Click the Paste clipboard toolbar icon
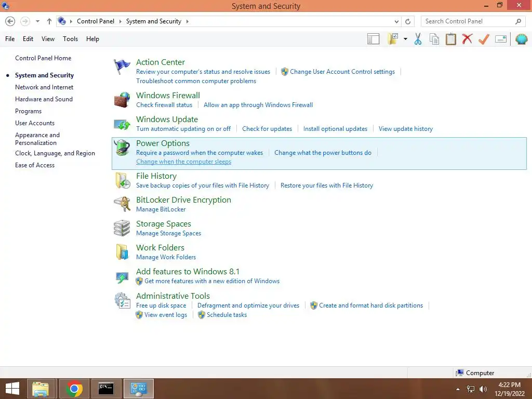 (x=451, y=39)
